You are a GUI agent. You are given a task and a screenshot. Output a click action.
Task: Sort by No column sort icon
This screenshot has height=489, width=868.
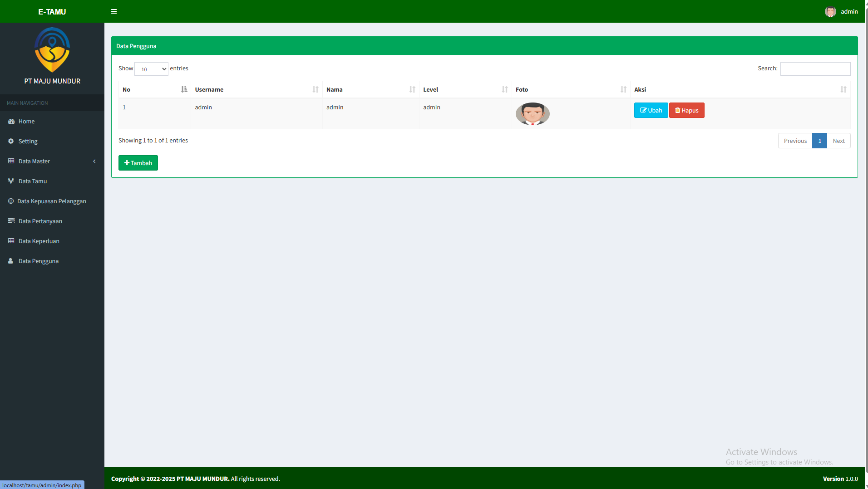click(184, 89)
